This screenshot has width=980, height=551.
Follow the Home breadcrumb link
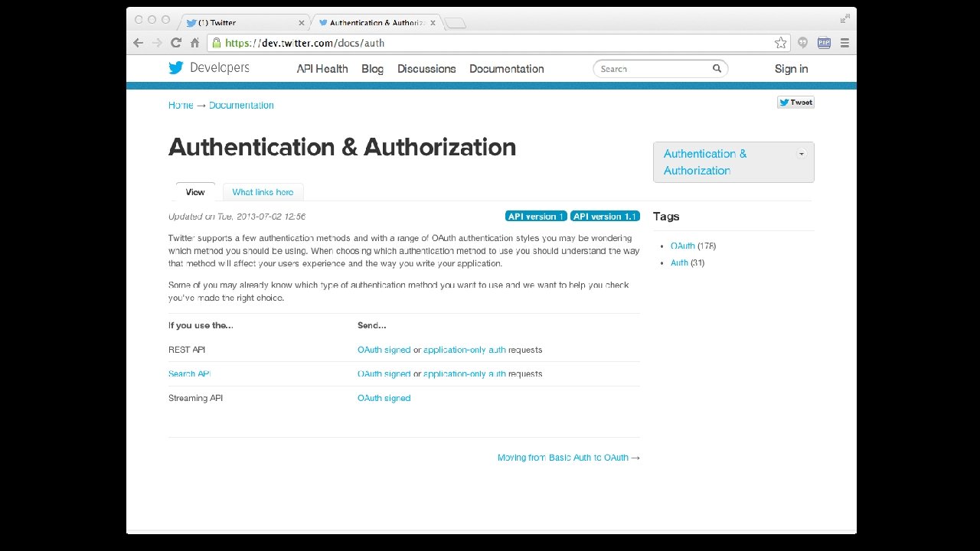181,105
